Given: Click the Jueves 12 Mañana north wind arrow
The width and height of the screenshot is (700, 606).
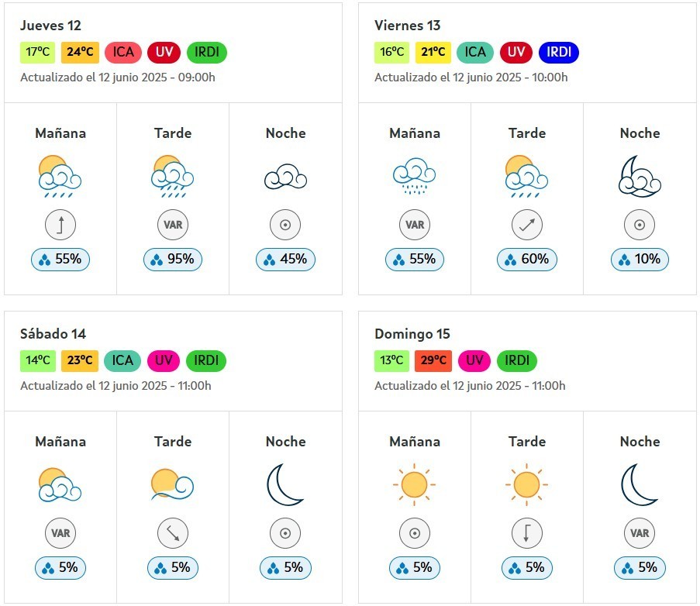Looking at the screenshot, I should pos(60,225).
